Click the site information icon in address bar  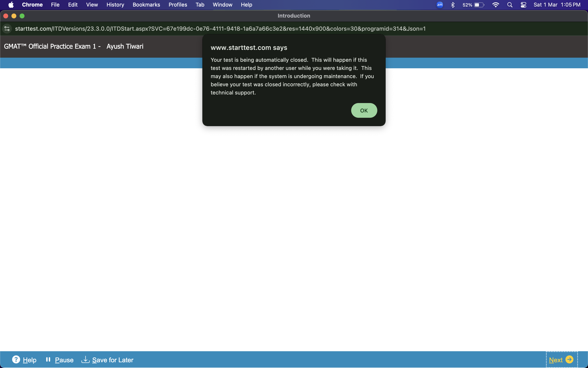coord(7,29)
